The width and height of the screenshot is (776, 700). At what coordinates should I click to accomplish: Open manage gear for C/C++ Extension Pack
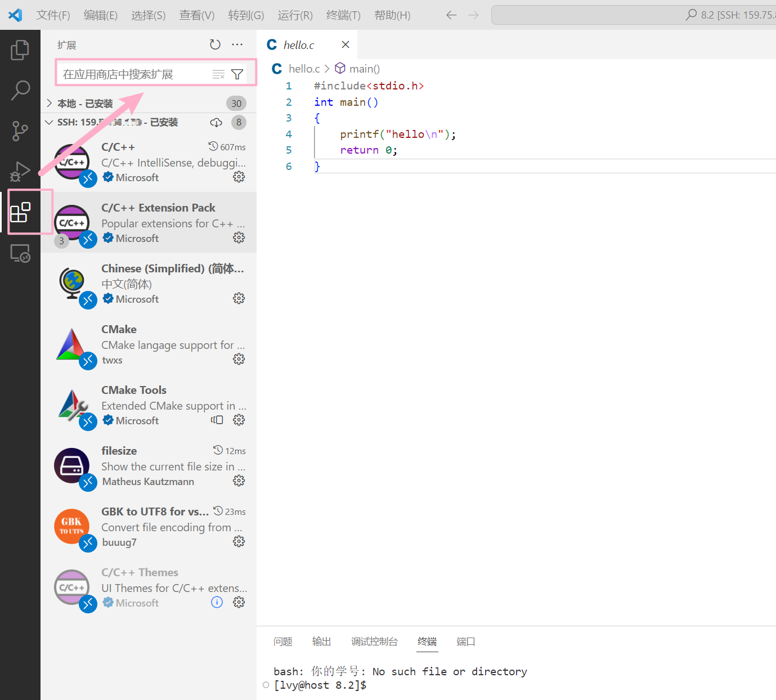pos(239,237)
